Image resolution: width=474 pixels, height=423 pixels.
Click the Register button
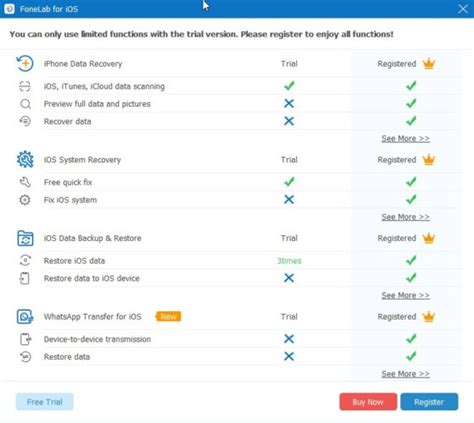[429, 402]
